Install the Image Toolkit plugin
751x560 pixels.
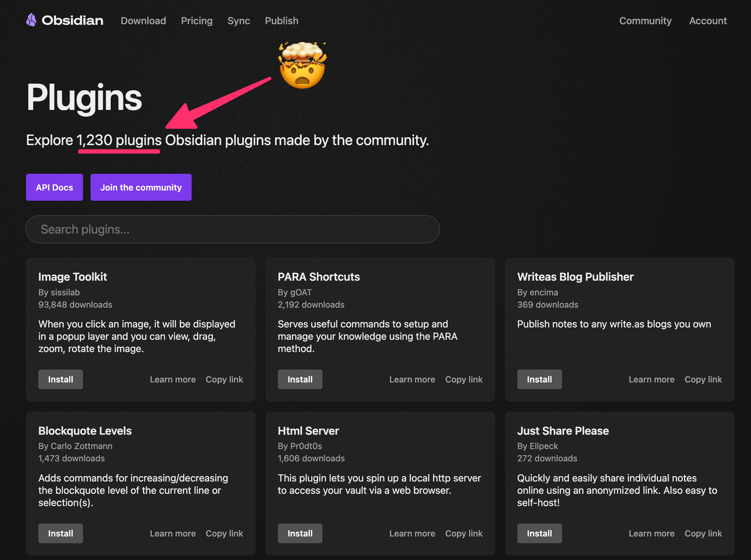[x=60, y=379]
